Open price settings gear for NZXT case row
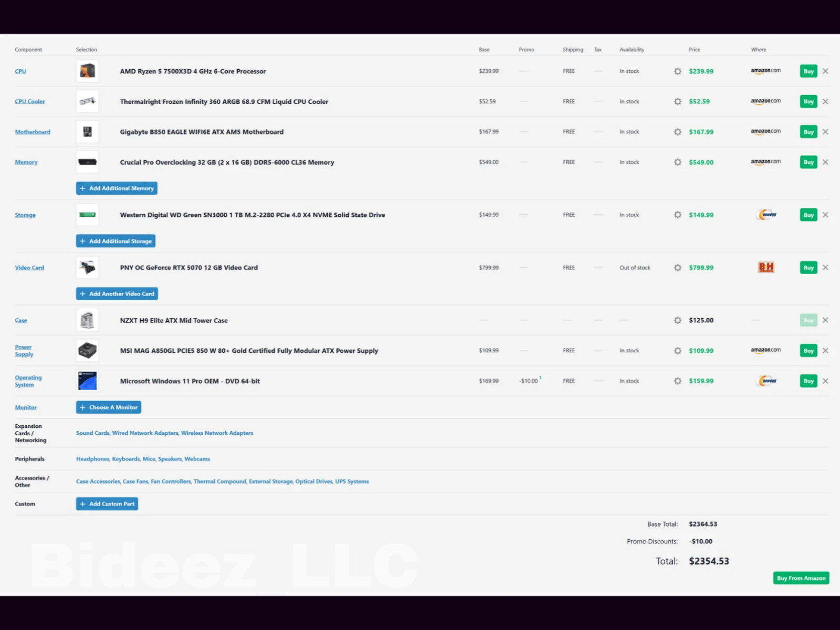 678,320
